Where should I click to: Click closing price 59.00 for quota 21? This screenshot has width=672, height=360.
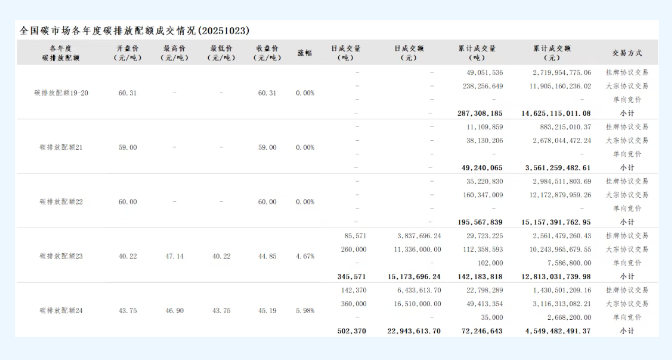click(x=267, y=147)
